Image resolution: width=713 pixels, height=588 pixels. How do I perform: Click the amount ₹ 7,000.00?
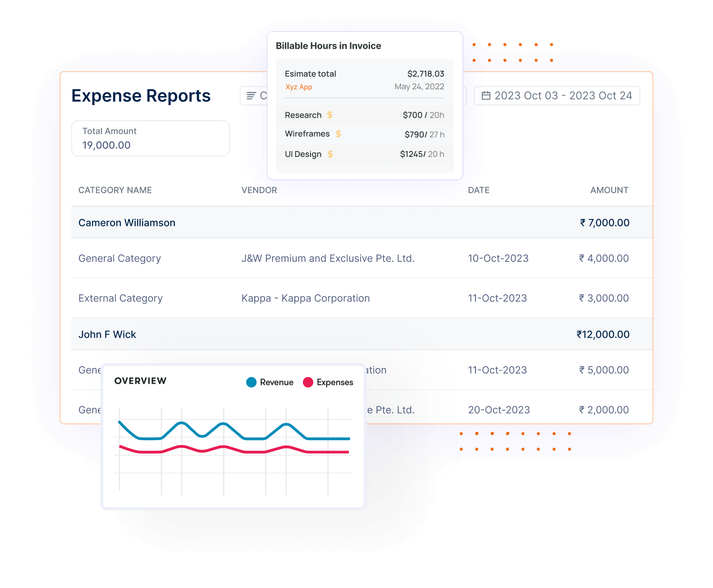point(605,223)
